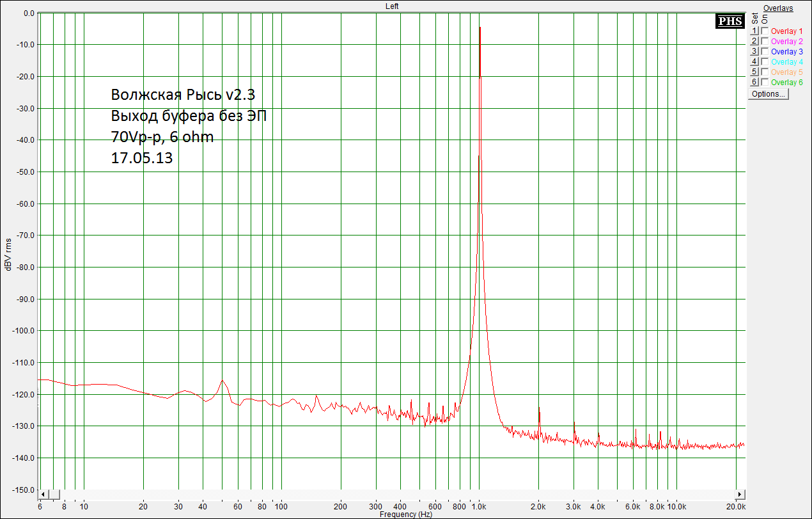Click the 'Left' channel title
812x519 pixels.
tap(392, 6)
